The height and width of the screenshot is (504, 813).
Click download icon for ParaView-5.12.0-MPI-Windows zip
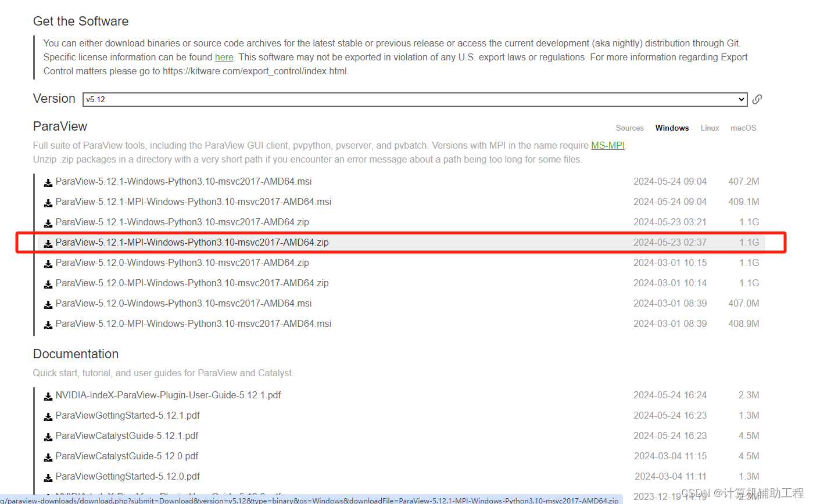(48, 285)
